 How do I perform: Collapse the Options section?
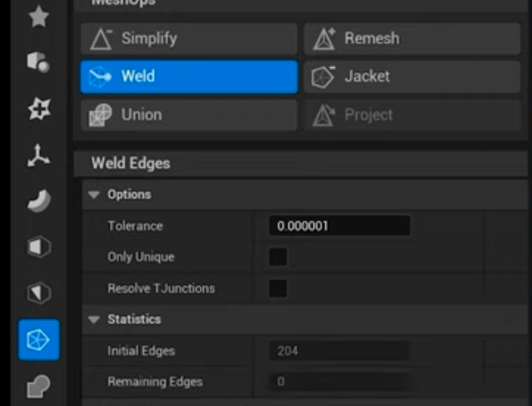tap(94, 195)
